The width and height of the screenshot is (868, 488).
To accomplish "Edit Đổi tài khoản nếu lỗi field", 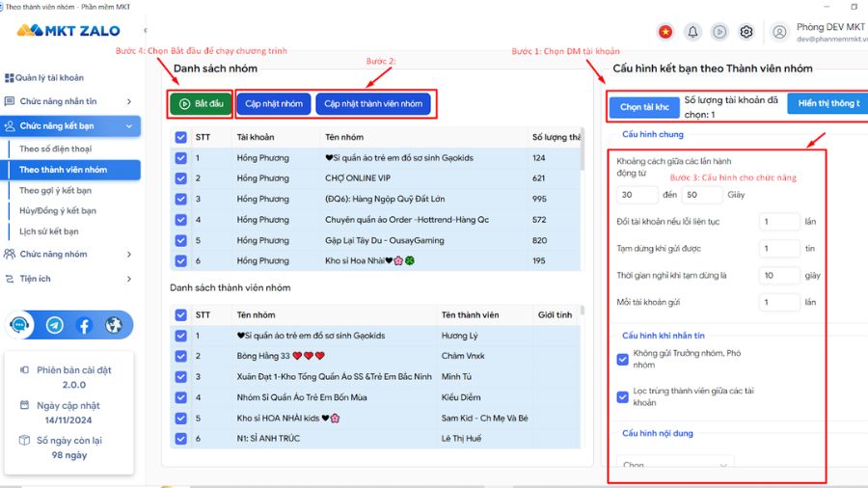I will click(x=779, y=222).
